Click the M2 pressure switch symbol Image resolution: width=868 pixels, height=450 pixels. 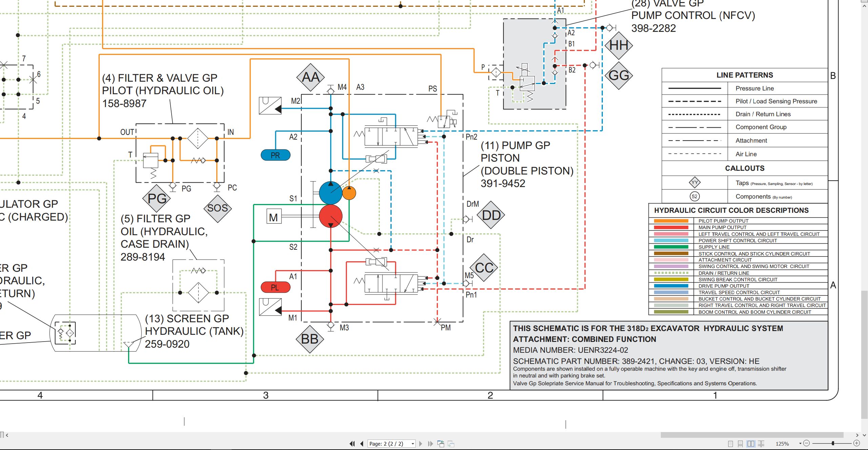pyautogui.click(x=270, y=105)
